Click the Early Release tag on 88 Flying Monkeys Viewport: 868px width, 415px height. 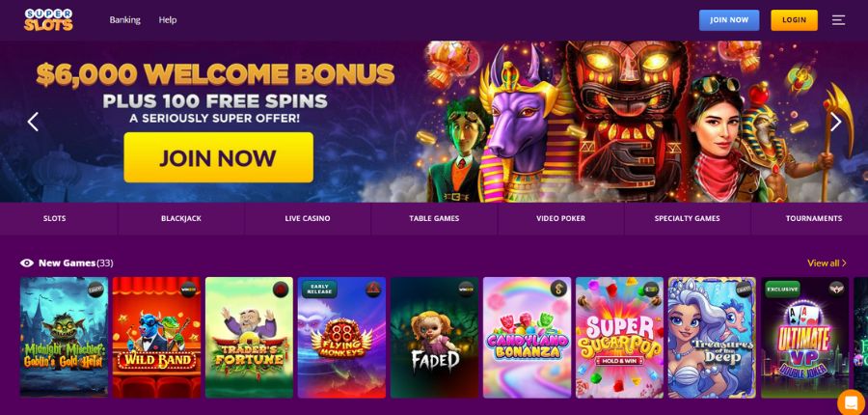319,289
